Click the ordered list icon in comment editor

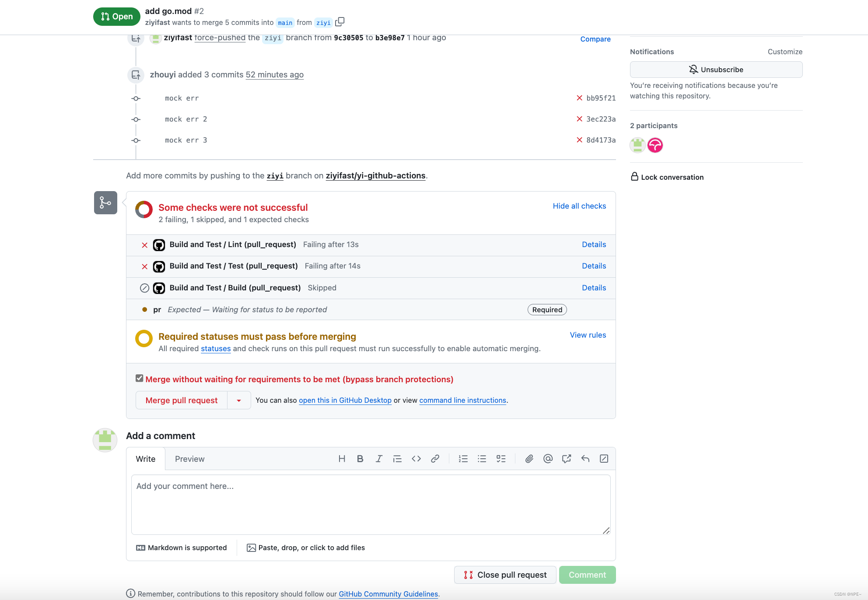pyautogui.click(x=464, y=459)
